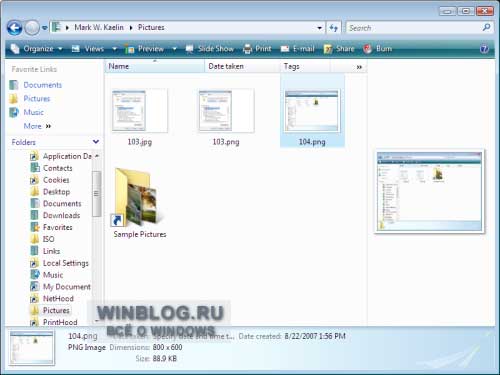The height and width of the screenshot is (375, 500).
Task: Click the Size value 88.9 KB
Action: tap(165, 359)
